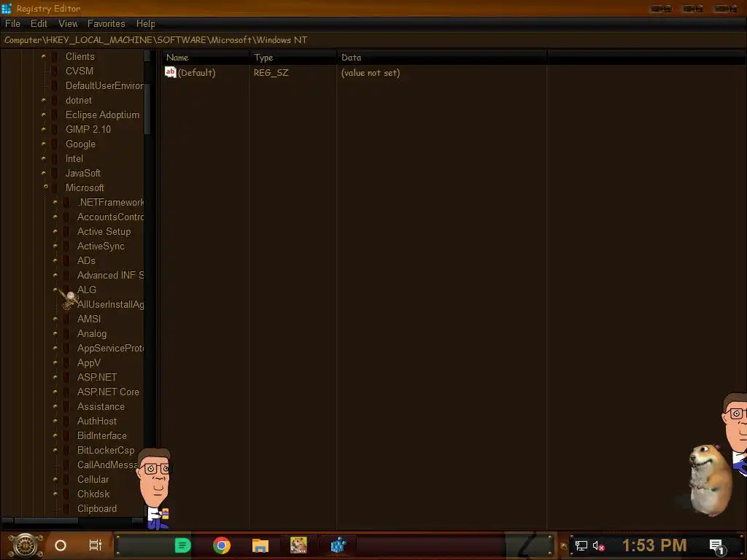The width and height of the screenshot is (747, 560).
Task: Open File Explorer from taskbar
Action: click(260, 545)
